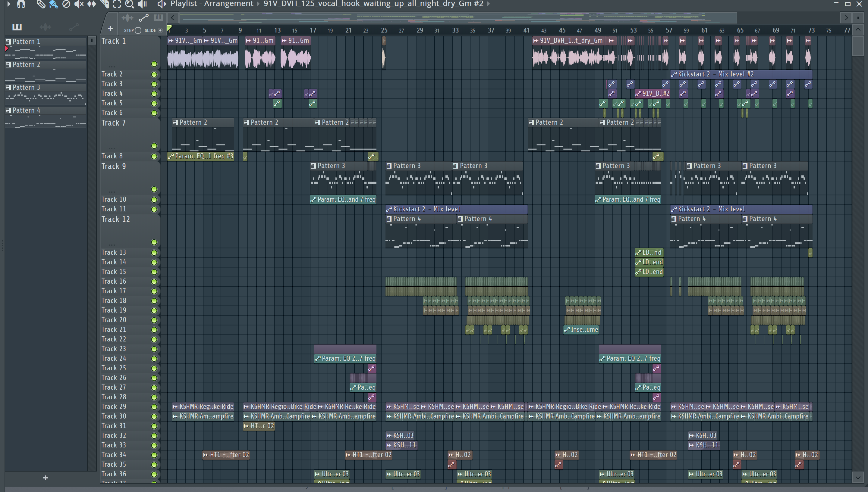Screen dimensions: 868x492
Task: Mute Track 1 with its green toggle
Action: coord(154,64)
